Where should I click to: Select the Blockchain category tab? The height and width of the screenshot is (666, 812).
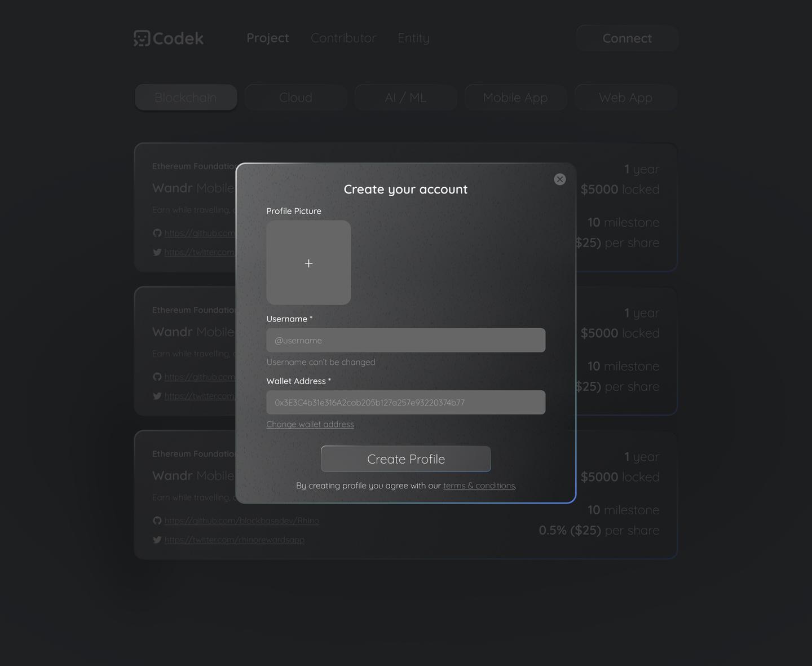186,98
